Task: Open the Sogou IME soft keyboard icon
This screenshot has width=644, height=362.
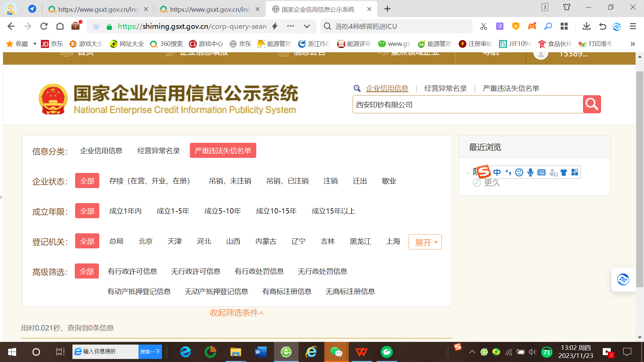Action: coord(541,172)
